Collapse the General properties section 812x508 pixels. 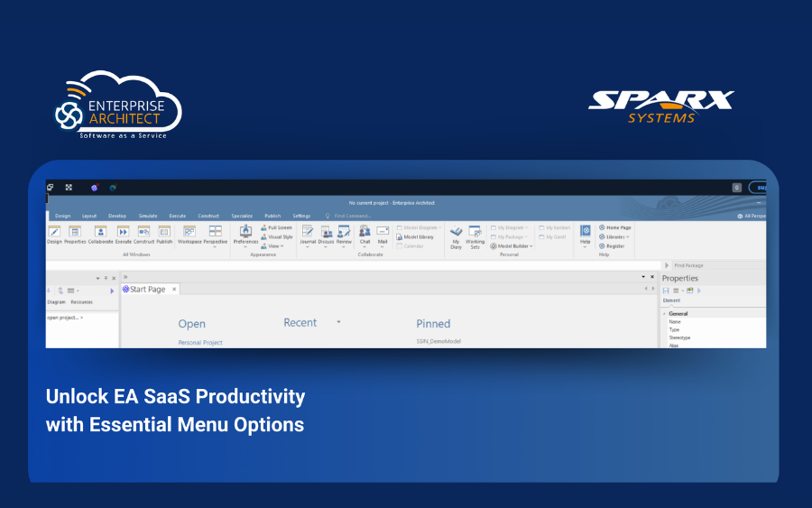pos(665,313)
